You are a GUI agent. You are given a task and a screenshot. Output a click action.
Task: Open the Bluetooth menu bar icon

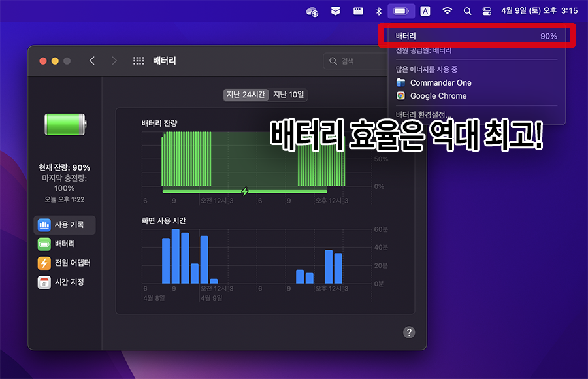pos(379,11)
